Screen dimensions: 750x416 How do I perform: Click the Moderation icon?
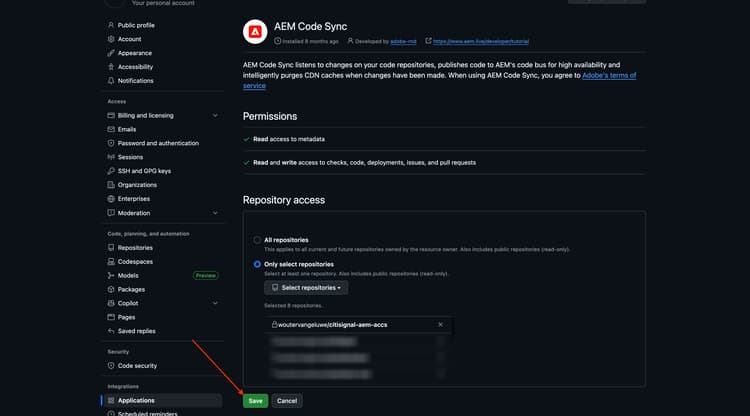[111, 213]
